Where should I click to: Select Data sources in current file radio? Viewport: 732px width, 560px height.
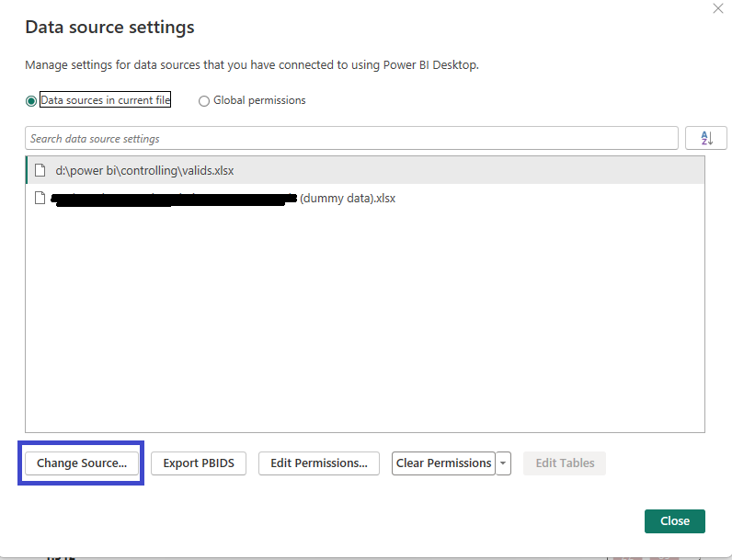pos(31,101)
